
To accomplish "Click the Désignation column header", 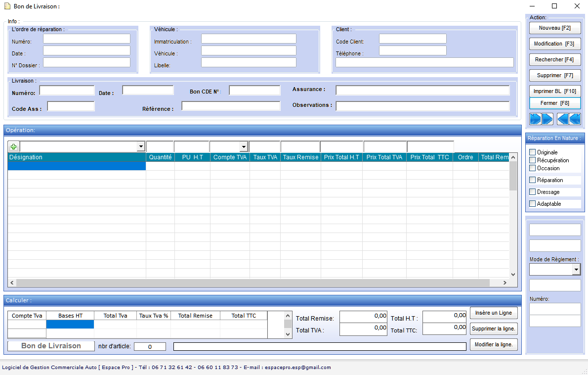I will click(x=77, y=157).
